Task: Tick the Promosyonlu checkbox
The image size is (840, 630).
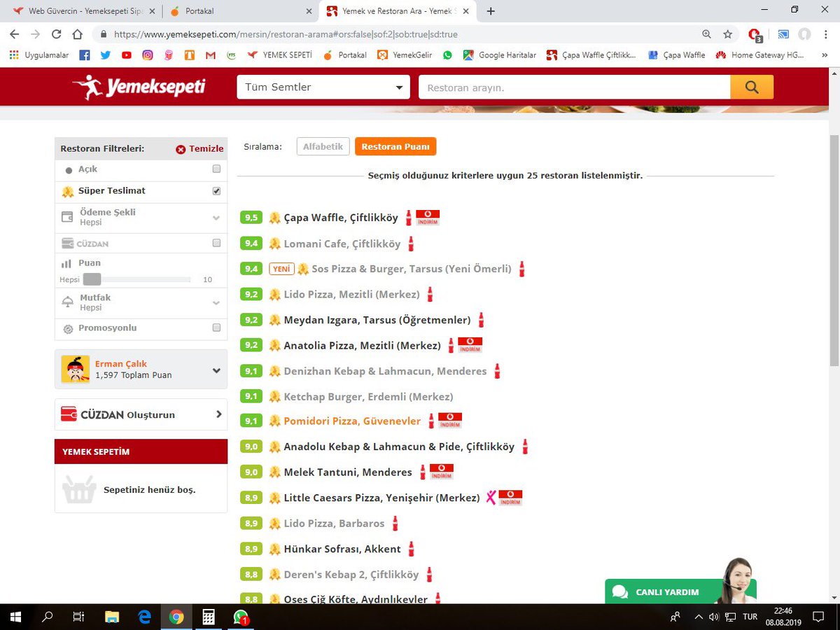Action: 216,328
